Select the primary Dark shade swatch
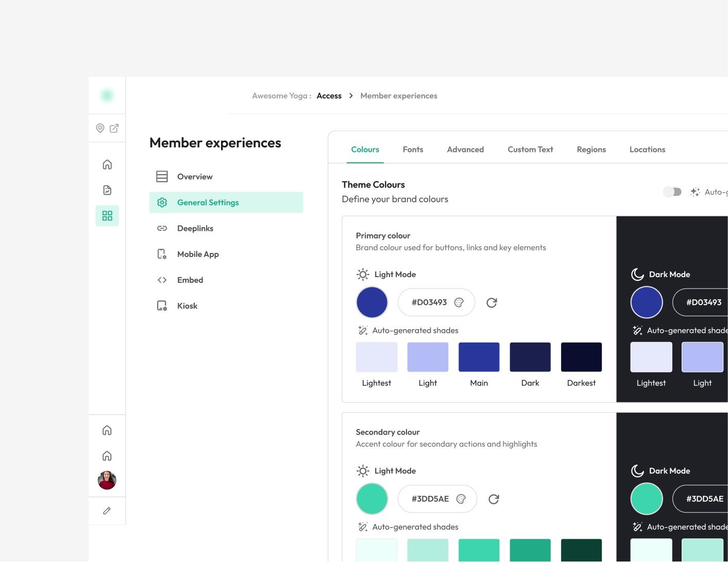 coord(530,357)
